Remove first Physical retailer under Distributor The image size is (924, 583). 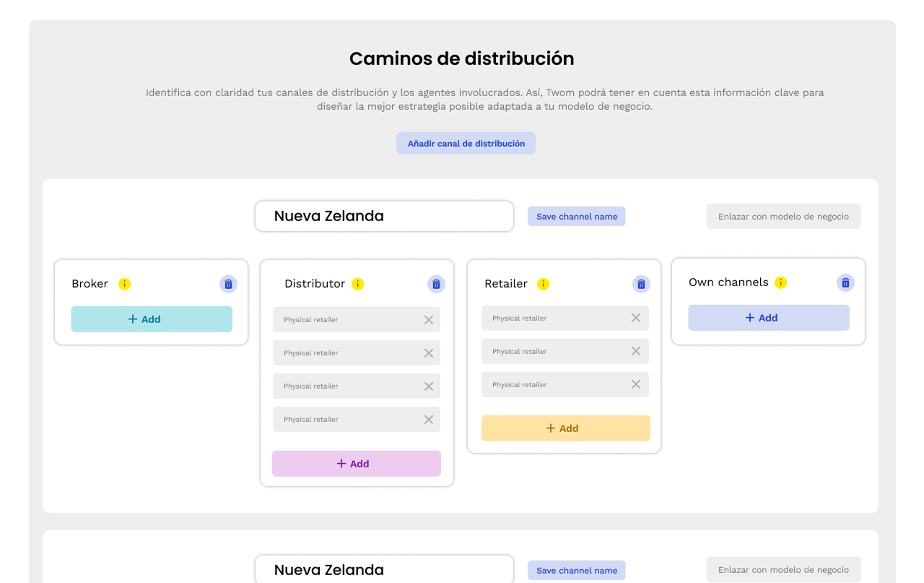429,320
